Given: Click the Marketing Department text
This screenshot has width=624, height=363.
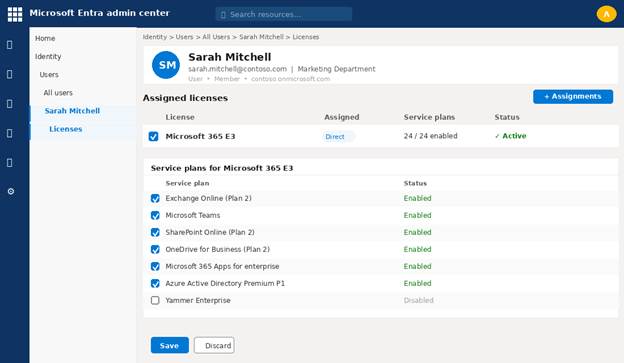Looking at the screenshot, I should (x=336, y=69).
